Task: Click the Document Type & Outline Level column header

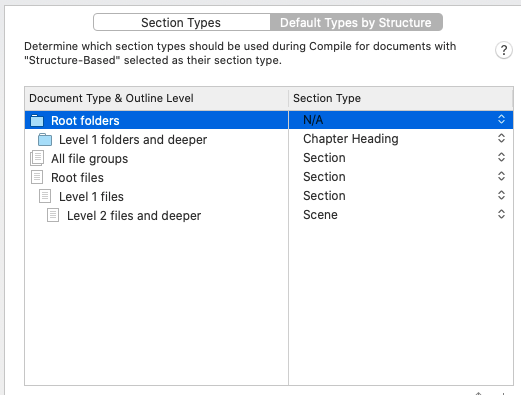Action: pos(156,98)
